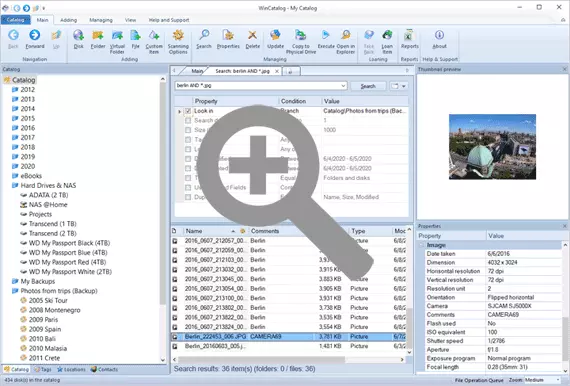
Task: Open Quick Access Toolbar customize arrow
Action: (43, 8)
